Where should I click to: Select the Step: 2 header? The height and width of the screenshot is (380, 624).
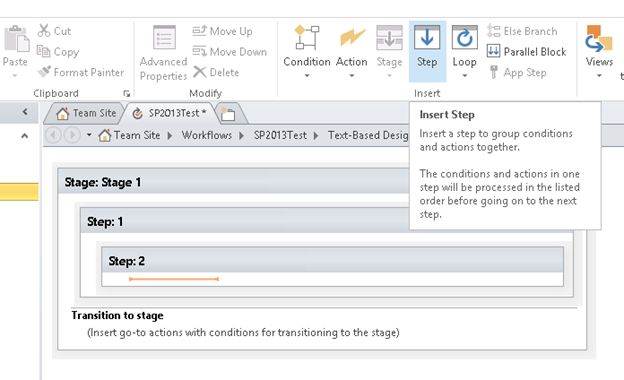332,260
